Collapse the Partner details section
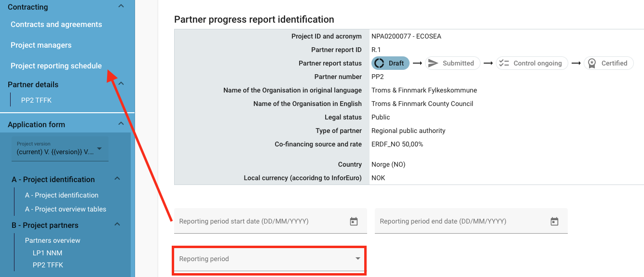644x277 pixels. pyautogui.click(x=121, y=84)
